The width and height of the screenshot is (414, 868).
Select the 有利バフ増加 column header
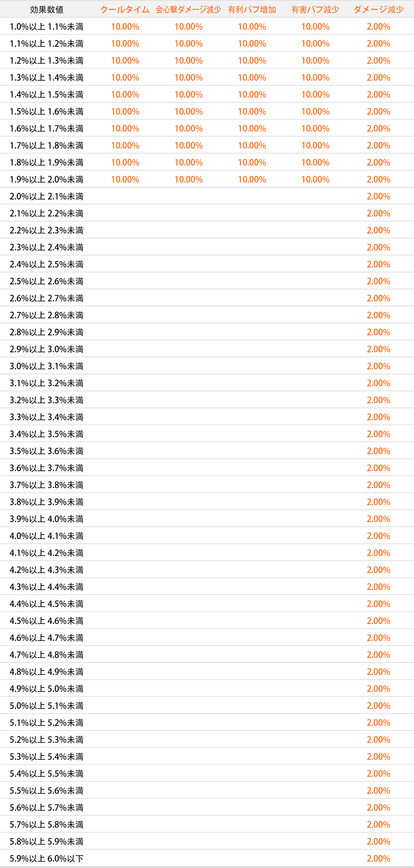click(x=252, y=10)
